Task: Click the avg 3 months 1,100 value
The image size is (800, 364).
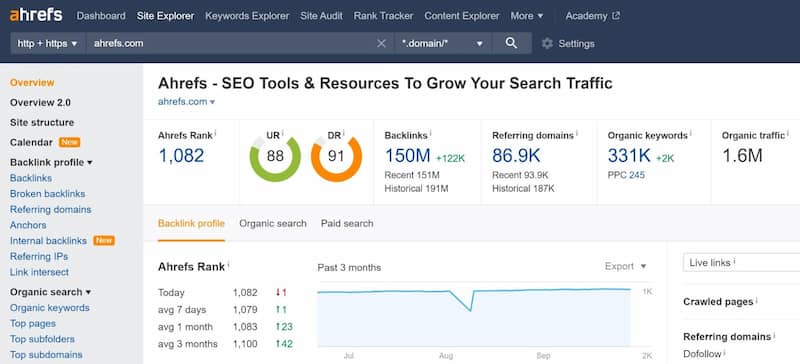Action: point(245,344)
